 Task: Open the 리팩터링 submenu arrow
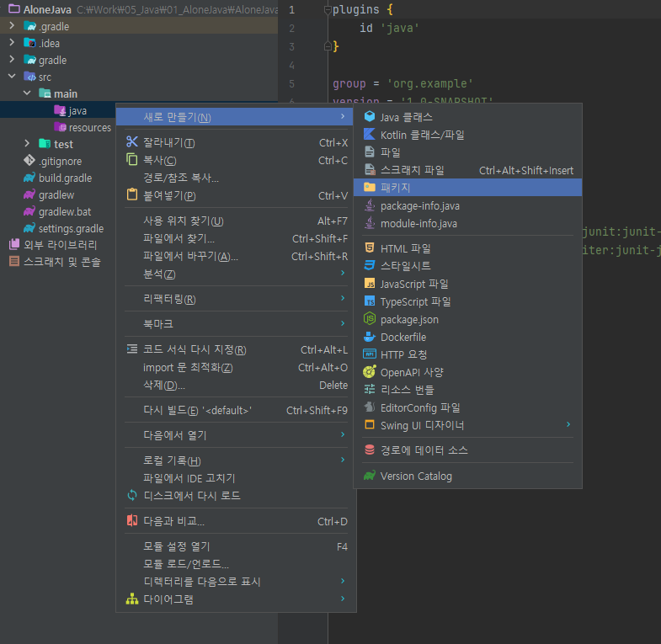pos(343,298)
